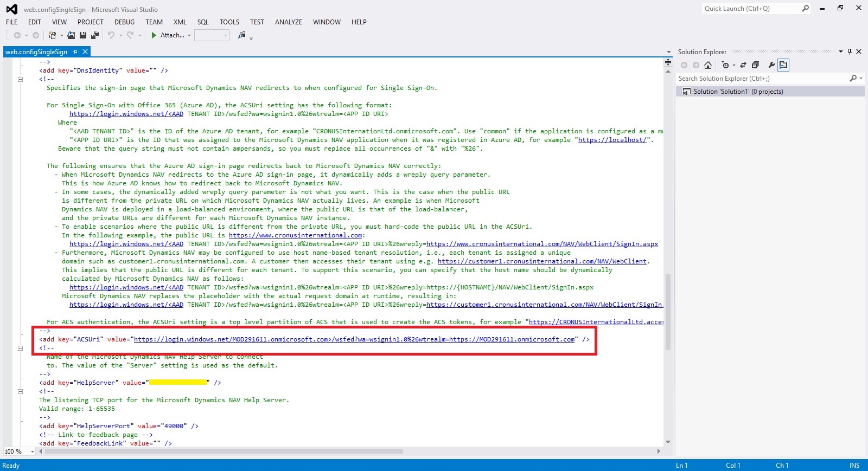Toggle Preview Selected Items in Solution Explorer

(783, 65)
